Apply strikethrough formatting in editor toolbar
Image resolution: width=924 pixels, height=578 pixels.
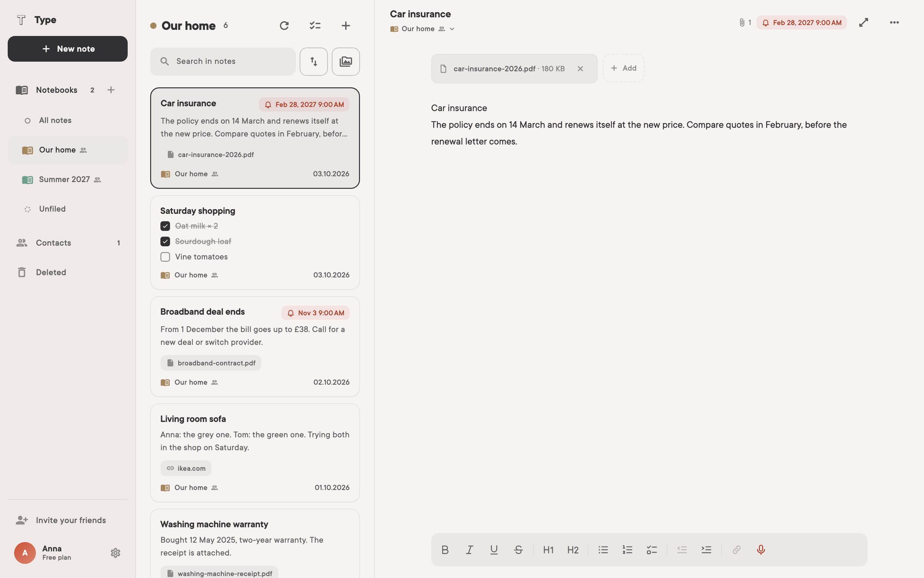click(x=518, y=550)
